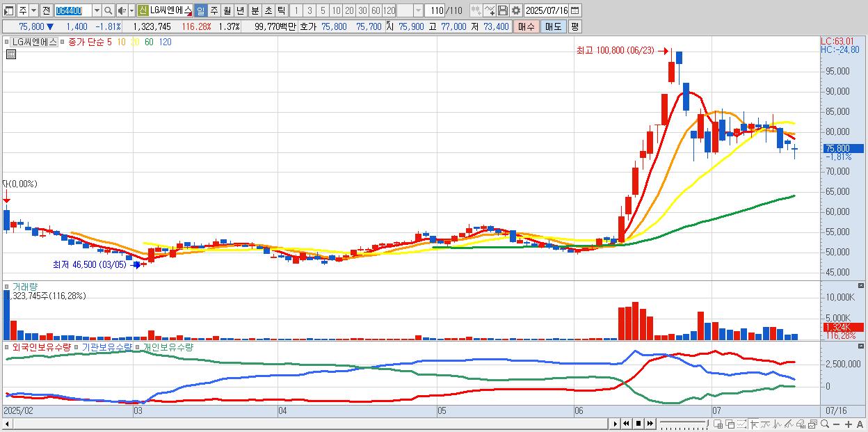The image size is (868, 432).
Task: Select interval 20
Action: pos(349,10)
